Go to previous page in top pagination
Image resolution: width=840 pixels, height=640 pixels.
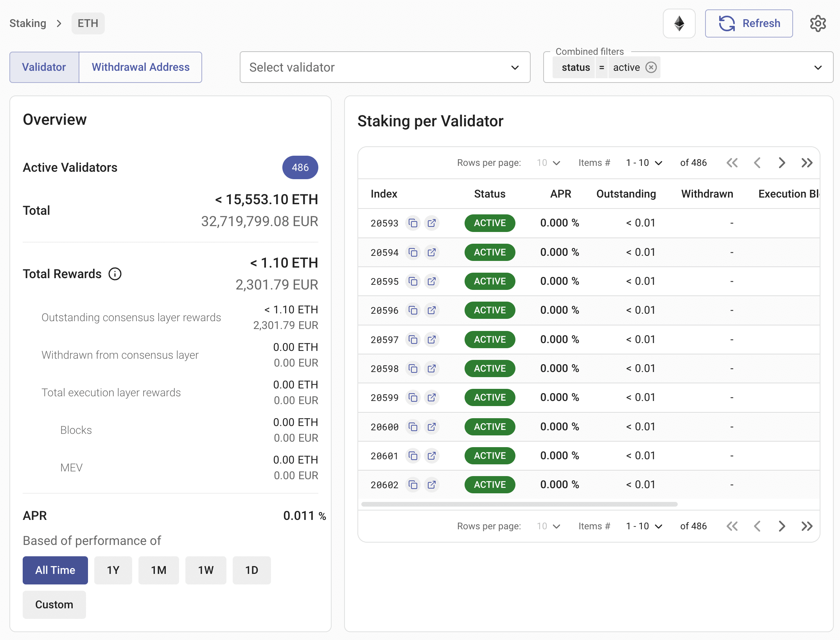pyautogui.click(x=757, y=163)
